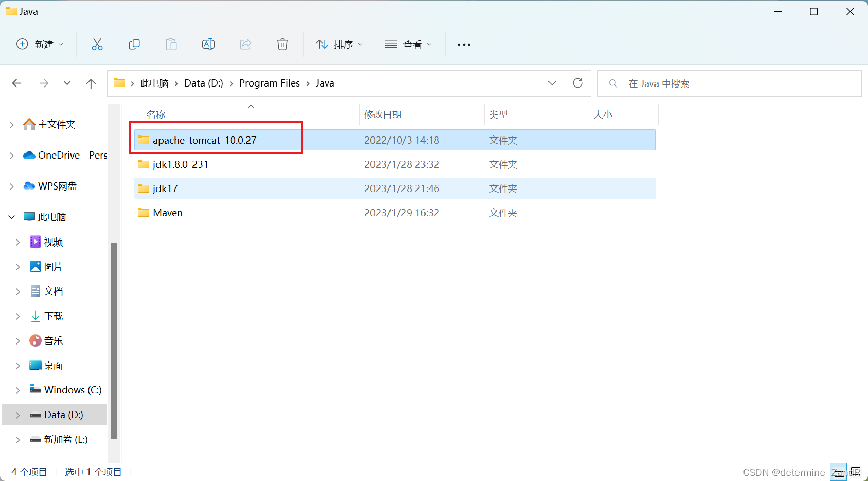The height and width of the screenshot is (481, 868).
Task: Sort by the 大小 column header
Action: (603, 114)
